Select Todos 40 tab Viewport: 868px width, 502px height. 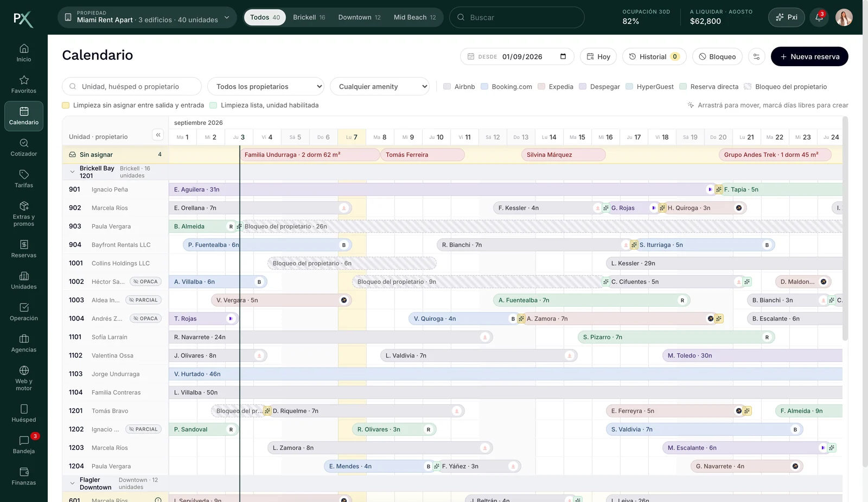click(265, 17)
